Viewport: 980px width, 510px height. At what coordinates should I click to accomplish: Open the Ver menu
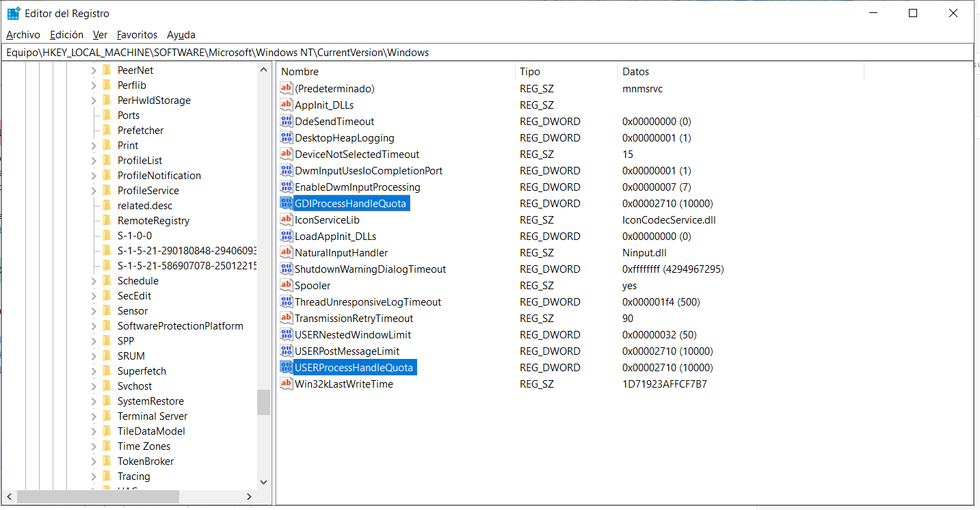click(100, 34)
